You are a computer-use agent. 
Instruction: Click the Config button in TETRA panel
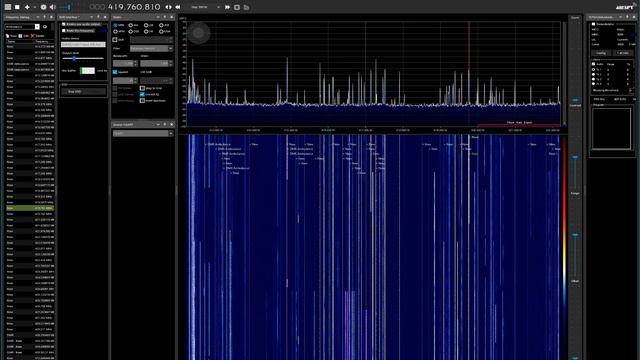[x=601, y=53]
